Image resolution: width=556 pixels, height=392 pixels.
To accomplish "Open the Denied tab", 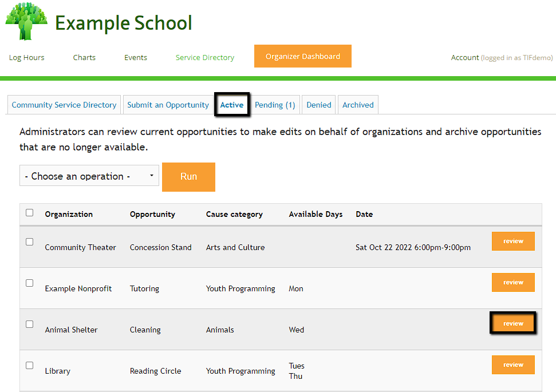I will pyautogui.click(x=319, y=105).
